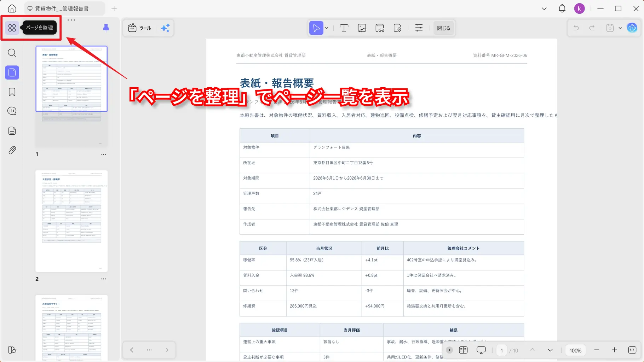Image resolution: width=644 pixels, height=362 pixels.
Task: Change the page display layout icon
Action: click(463, 350)
